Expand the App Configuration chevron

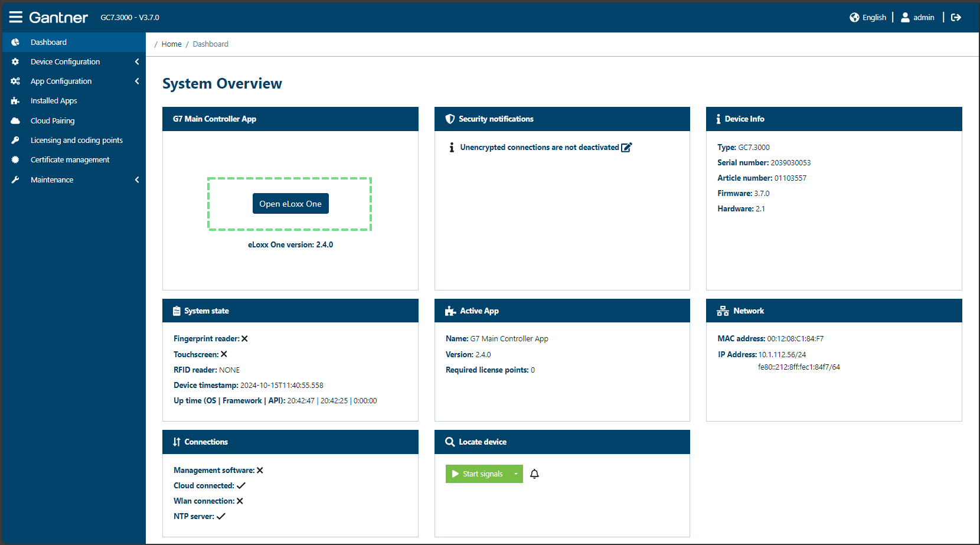tap(137, 81)
